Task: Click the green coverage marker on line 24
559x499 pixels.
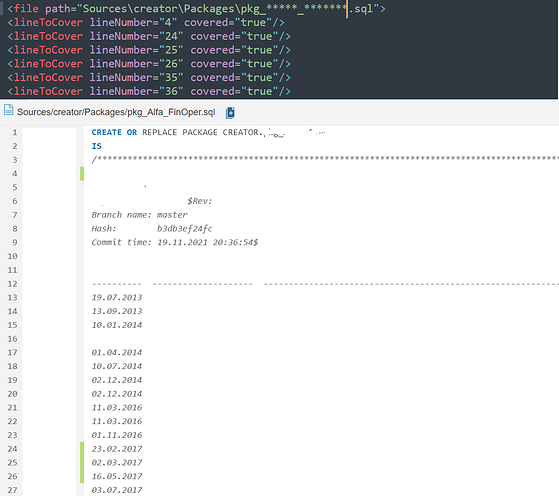Action: [82, 449]
